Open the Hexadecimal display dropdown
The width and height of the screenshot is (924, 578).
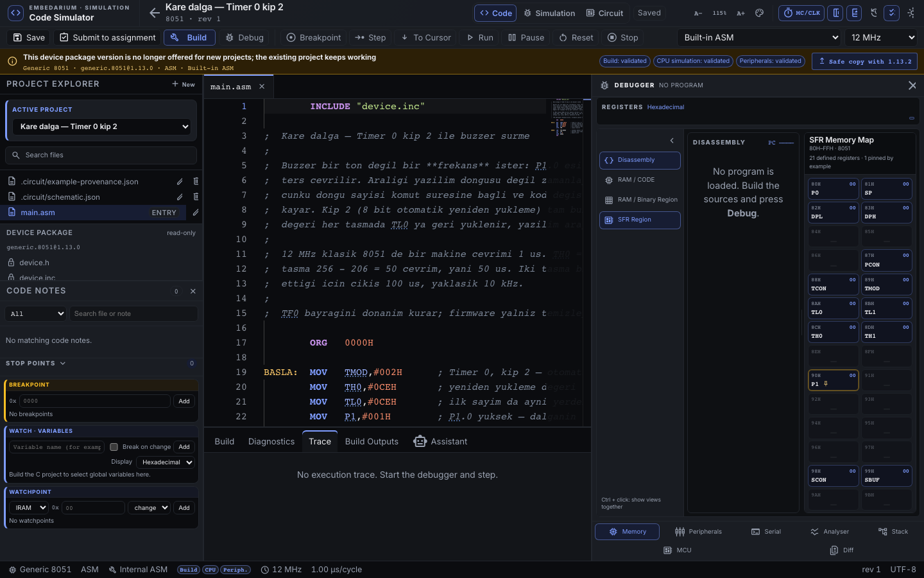[x=166, y=462]
